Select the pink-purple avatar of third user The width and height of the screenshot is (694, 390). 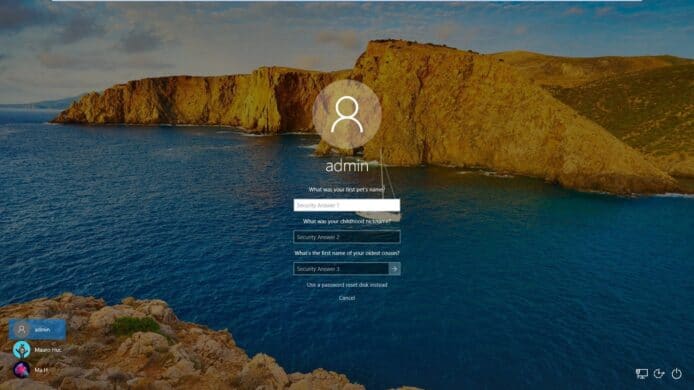point(21,370)
